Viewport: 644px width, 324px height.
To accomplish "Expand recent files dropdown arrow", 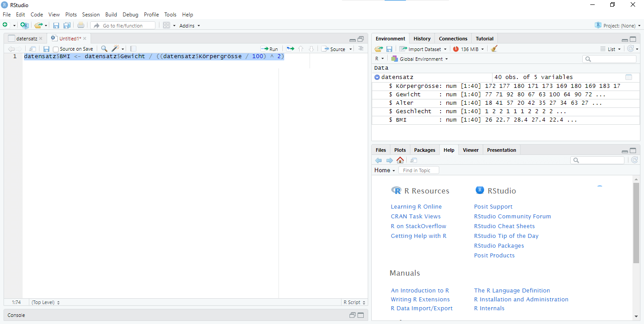I will coord(46,26).
